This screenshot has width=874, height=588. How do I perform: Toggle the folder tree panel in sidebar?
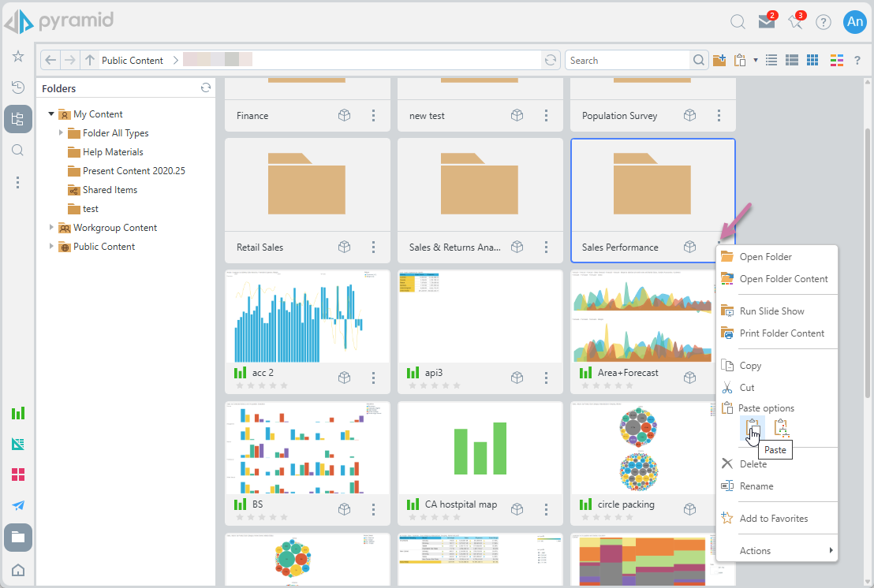click(x=17, y=119)
